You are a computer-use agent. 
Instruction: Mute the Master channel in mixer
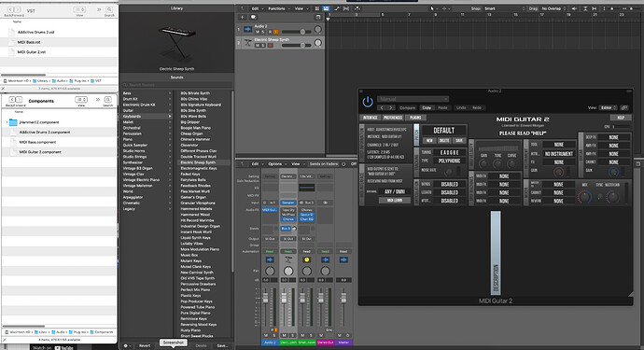click(340, 336)
